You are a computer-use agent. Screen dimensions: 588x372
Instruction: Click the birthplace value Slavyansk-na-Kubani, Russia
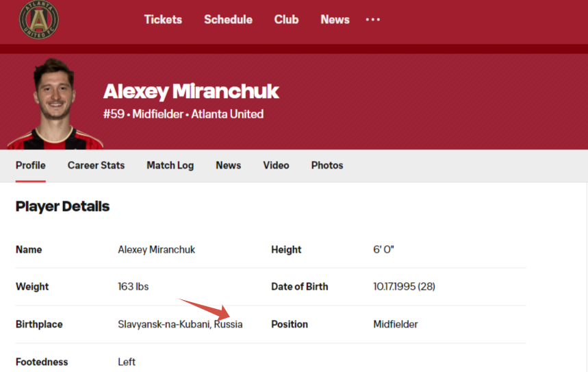point(180,324)
